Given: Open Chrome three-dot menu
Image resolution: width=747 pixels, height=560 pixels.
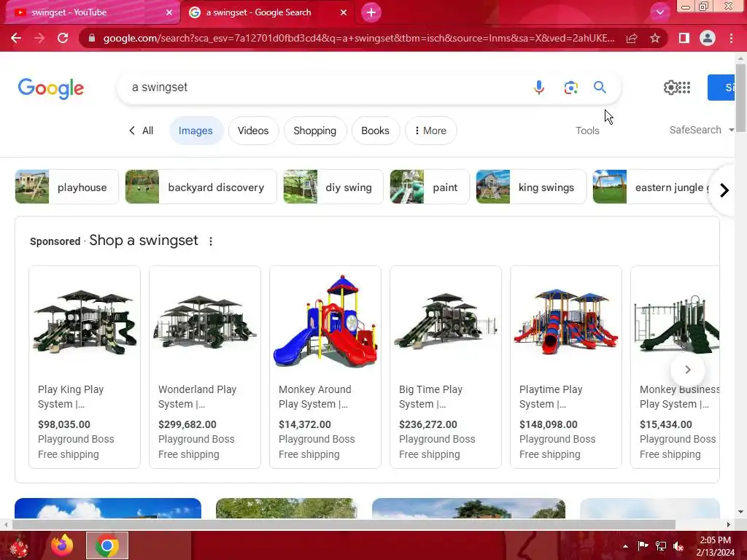Looking at the screenshot, I should pyautogui.click(x=731, y=38).
